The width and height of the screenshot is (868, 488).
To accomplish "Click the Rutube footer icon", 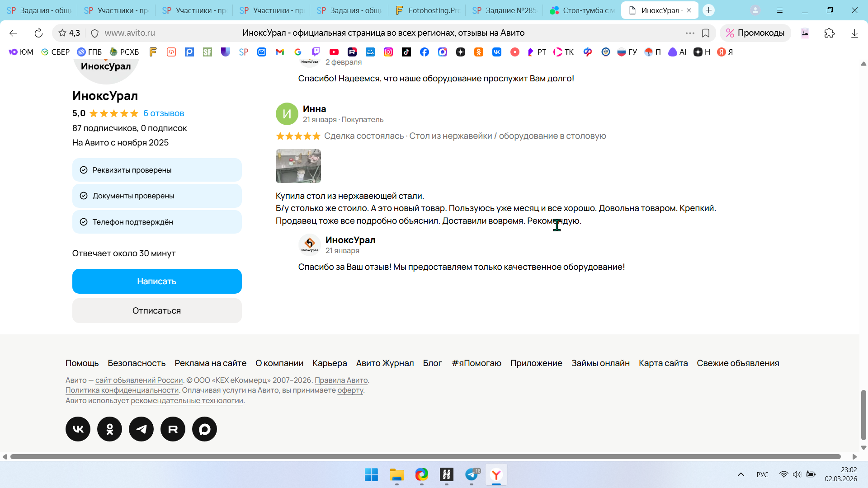I will [x=173, y=429].
